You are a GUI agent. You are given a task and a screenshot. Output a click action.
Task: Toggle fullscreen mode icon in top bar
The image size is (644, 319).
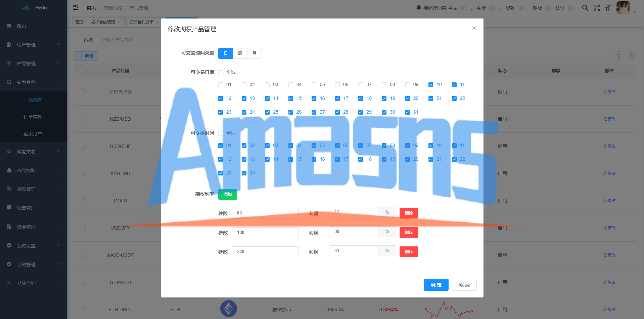click(x=597, y=8)
